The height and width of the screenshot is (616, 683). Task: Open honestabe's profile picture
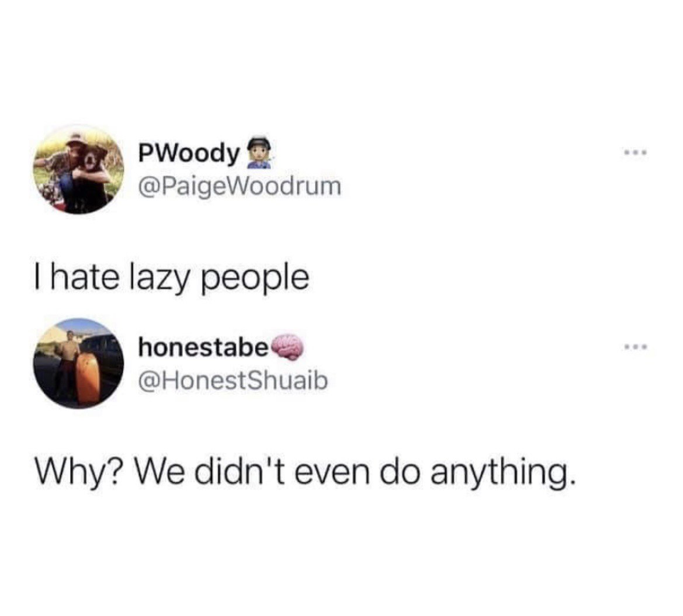pyautogui.click(x=78, y=364)
